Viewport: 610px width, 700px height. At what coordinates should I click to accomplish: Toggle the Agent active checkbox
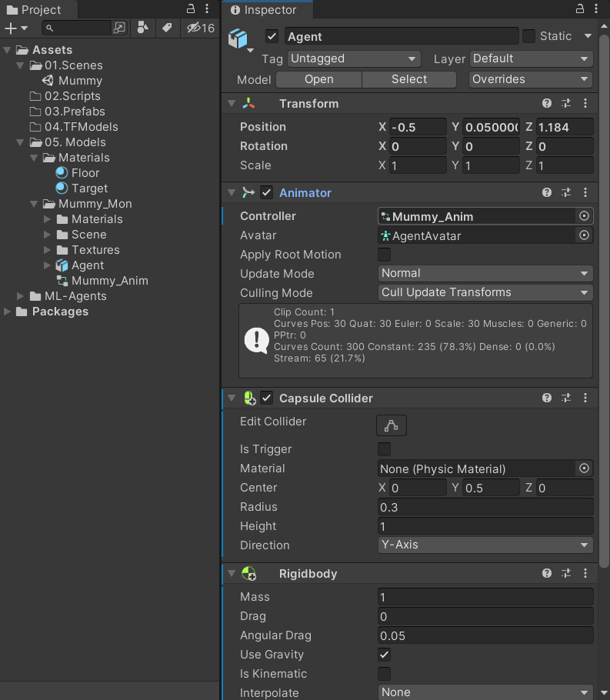272,36
